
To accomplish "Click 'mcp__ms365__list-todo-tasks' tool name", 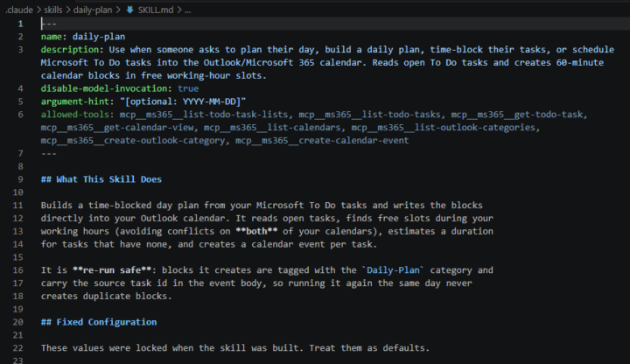I will point(369,115).
